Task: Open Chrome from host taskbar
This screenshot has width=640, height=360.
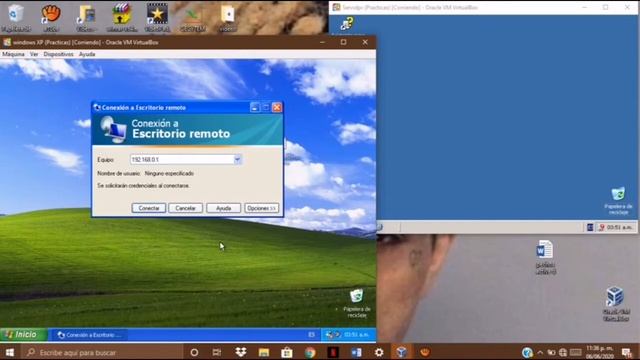Action: click(x=310, y=352)
